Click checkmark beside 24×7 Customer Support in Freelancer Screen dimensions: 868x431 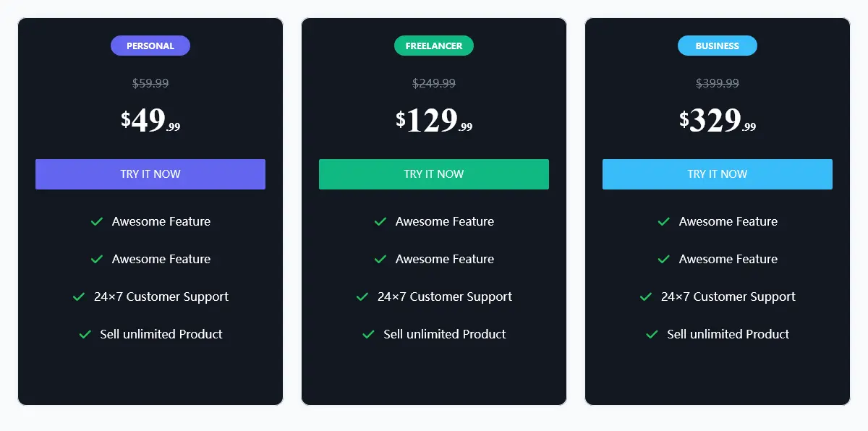(x=362, y=296)
